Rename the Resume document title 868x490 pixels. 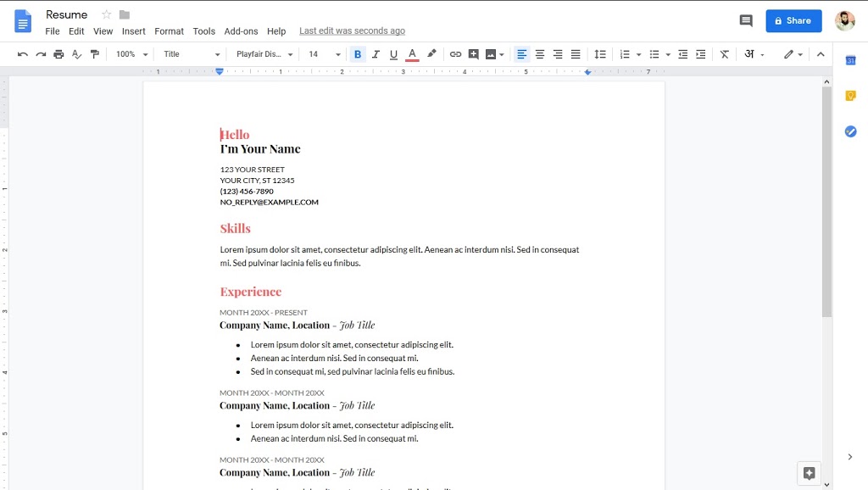point(66,15)
